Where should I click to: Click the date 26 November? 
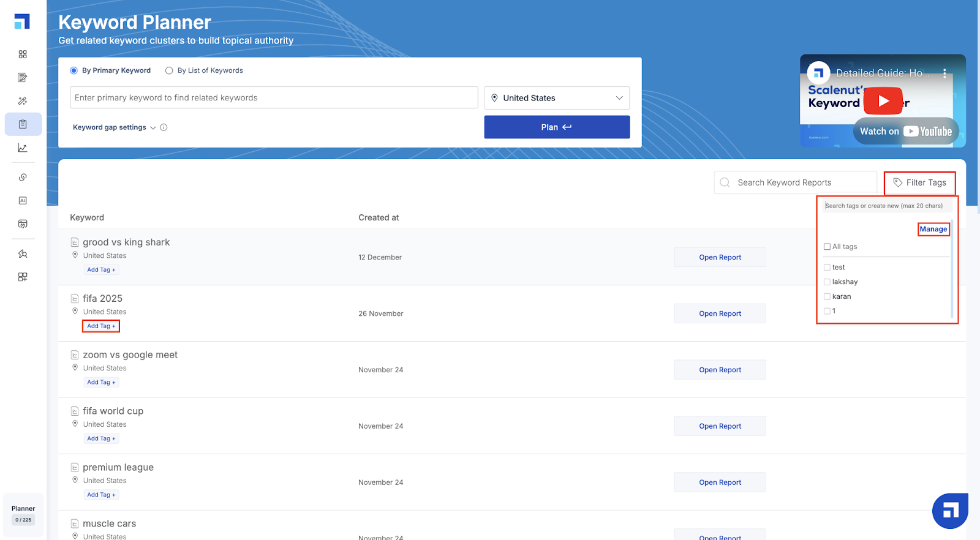coord(380,313)
